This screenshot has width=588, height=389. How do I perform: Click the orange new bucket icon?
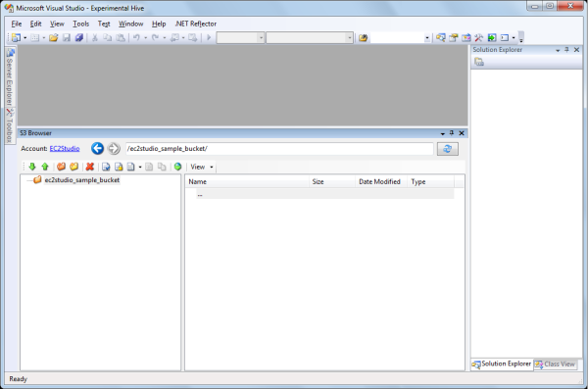pos(61,167)
